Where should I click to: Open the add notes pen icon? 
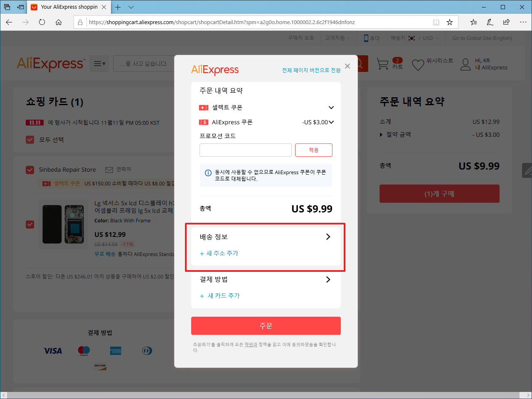pyautogui.click(x=490, y=22)
